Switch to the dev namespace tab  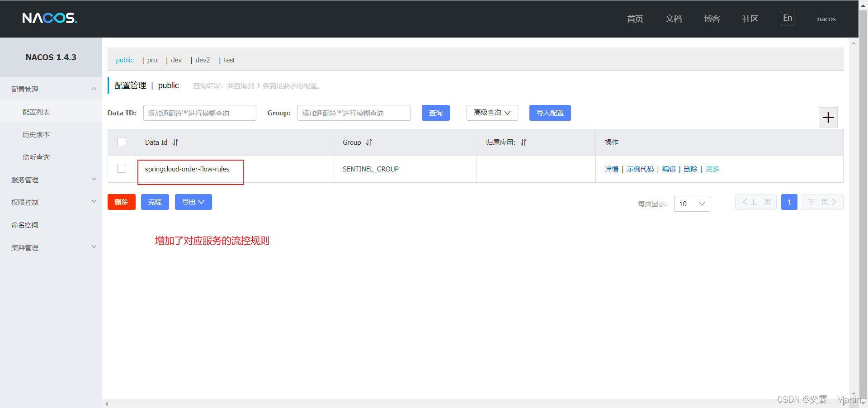(x=176, y=60)
